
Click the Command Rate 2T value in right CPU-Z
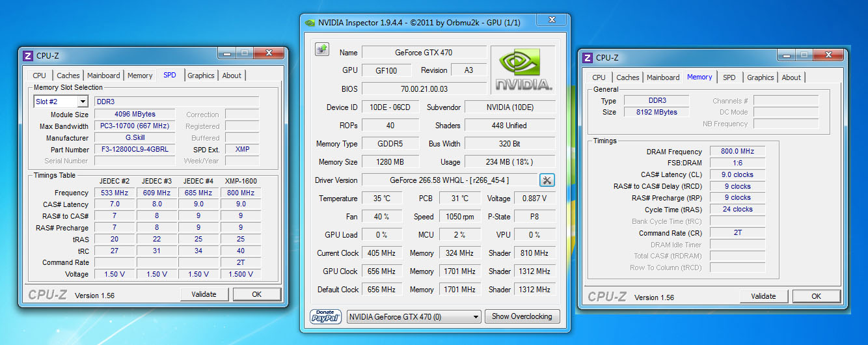[x=738, y=233]
